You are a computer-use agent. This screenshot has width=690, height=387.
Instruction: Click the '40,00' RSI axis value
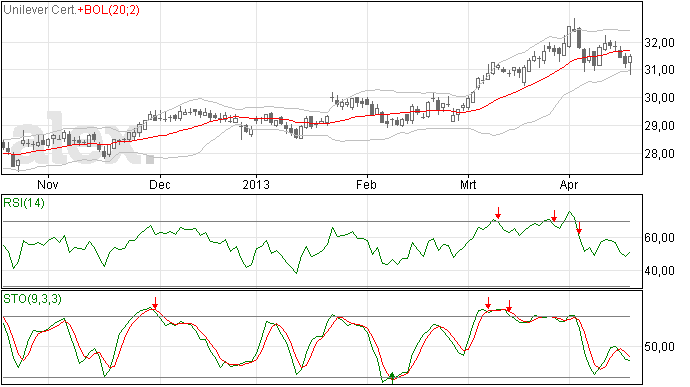659,271
